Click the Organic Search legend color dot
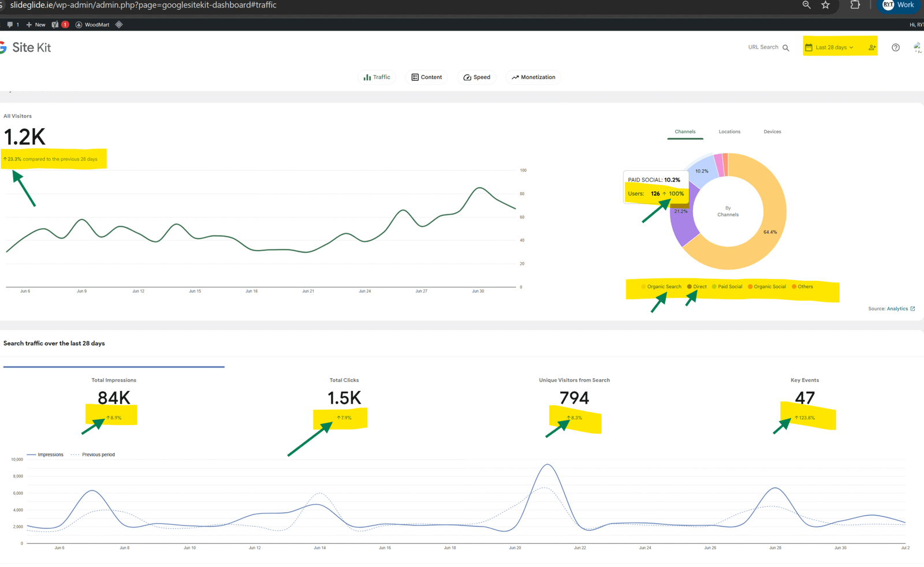 tap(643, 287)
